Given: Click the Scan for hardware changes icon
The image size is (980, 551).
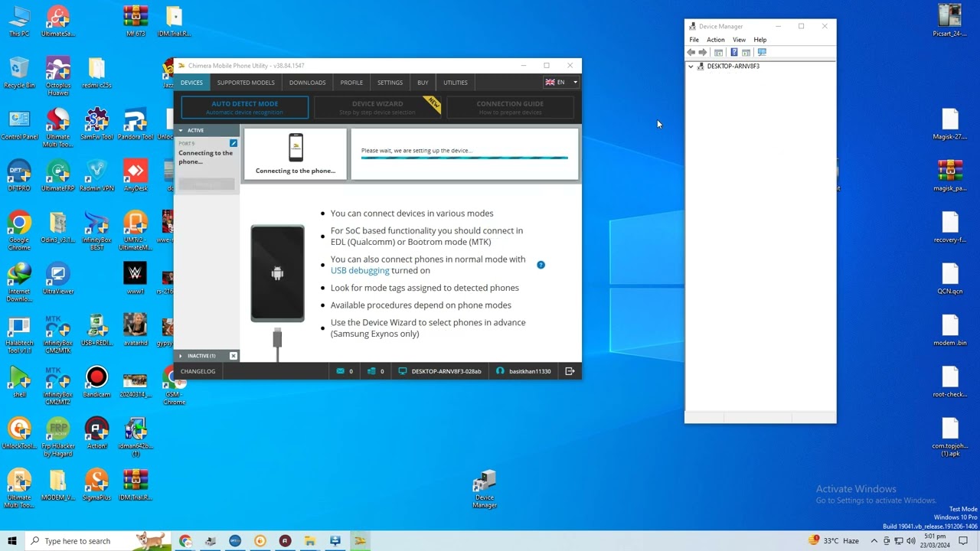Looking at the screenshot, I should coord(761,52).
